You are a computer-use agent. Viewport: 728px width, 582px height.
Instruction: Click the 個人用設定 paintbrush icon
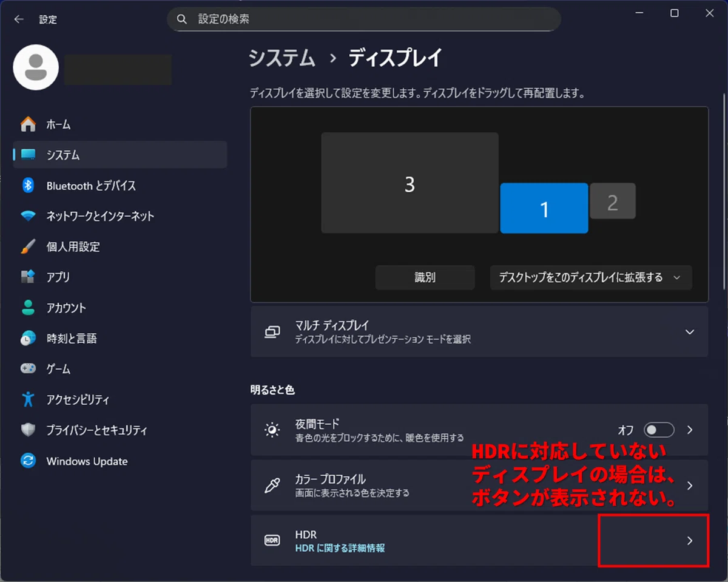click(x=28, y=246)
